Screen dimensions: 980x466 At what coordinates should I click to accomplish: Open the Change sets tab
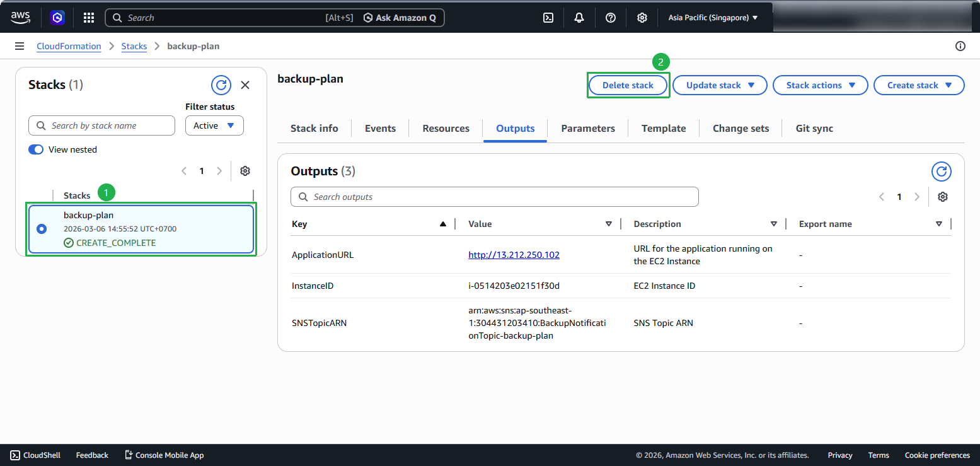pyautogui.click(x=741, y=129)
